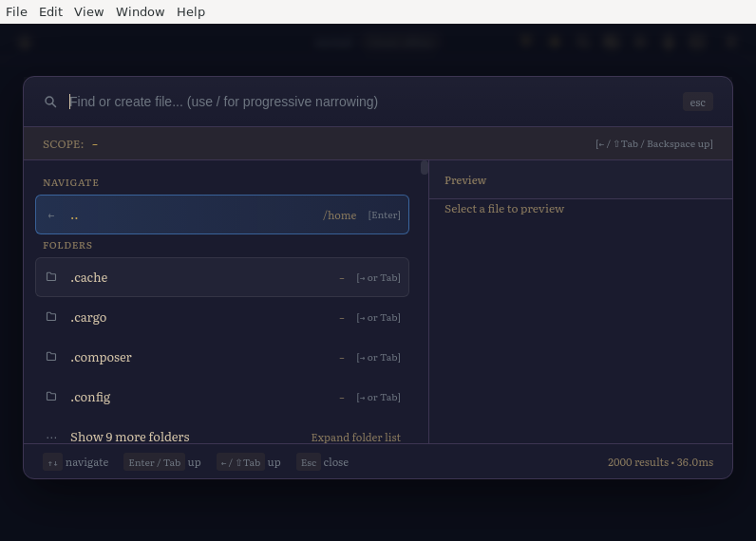Click the [→ or Tab] hint on .composer row
Viewport: 756px width, 541px height.
(x=379, y=358)
